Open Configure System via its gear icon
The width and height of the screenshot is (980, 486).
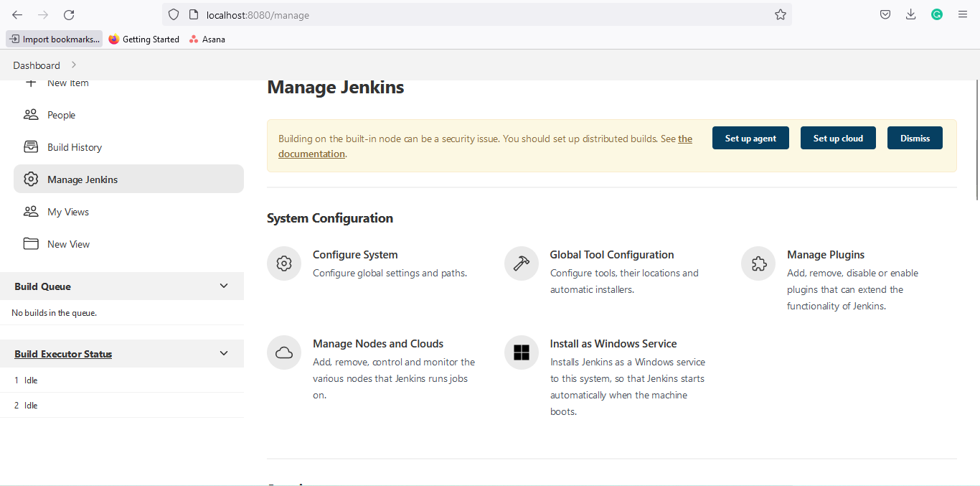284,263
